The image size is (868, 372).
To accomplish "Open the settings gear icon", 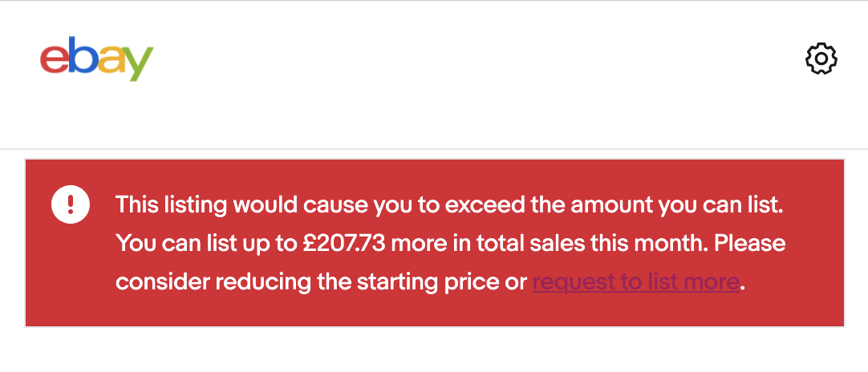I will pyautogui.click(x=821, y=59).
